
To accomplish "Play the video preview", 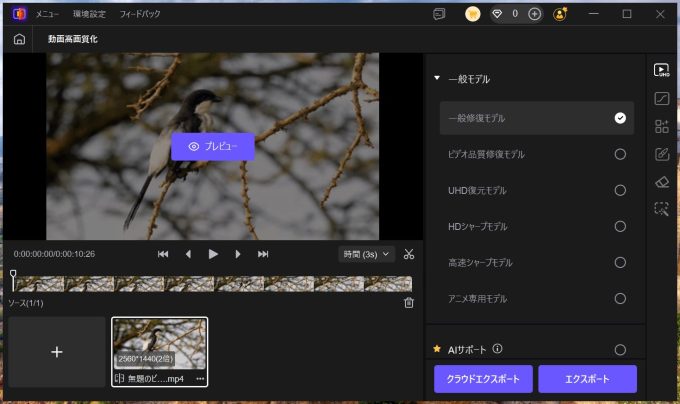I will coord(213,254).
